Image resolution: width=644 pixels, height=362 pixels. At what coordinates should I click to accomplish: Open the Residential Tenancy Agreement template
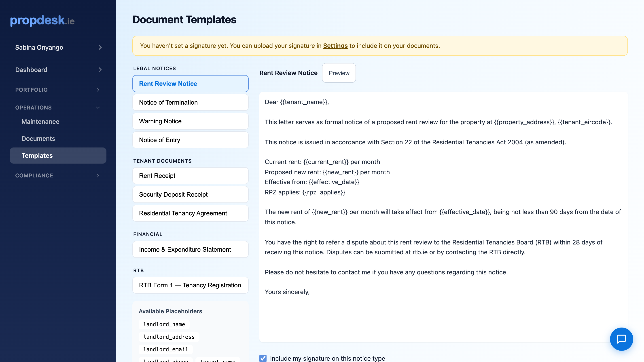click(190, 213)
